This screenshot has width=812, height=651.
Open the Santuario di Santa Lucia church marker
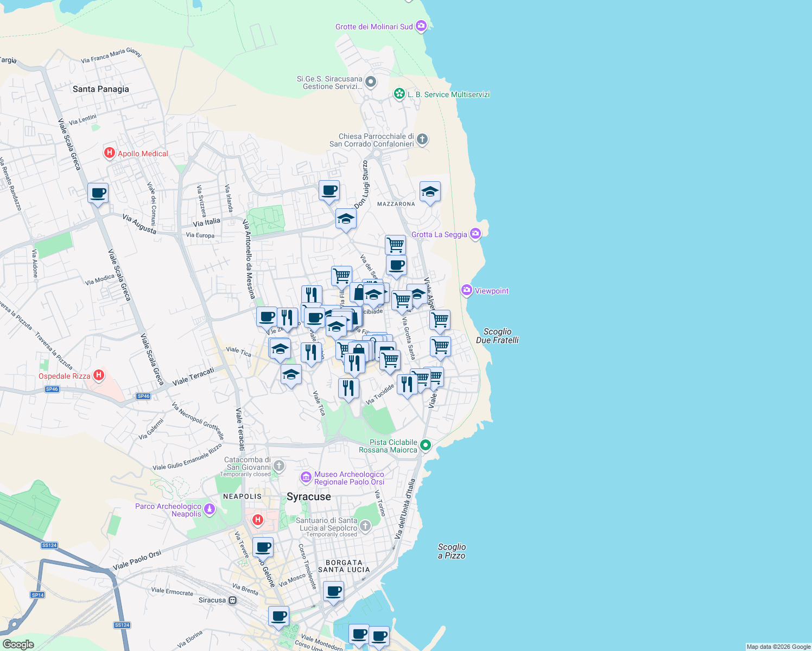[365, 525]
